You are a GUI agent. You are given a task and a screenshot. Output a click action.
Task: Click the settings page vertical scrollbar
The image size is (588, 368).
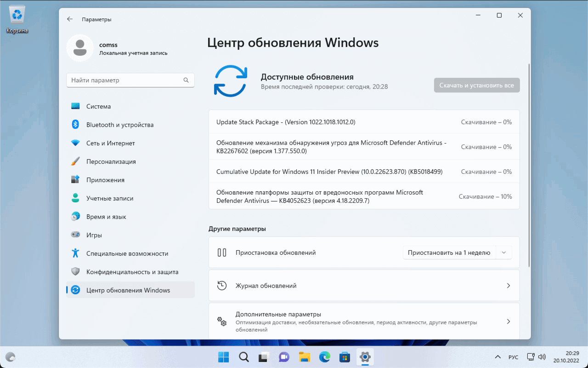point(529,166)
